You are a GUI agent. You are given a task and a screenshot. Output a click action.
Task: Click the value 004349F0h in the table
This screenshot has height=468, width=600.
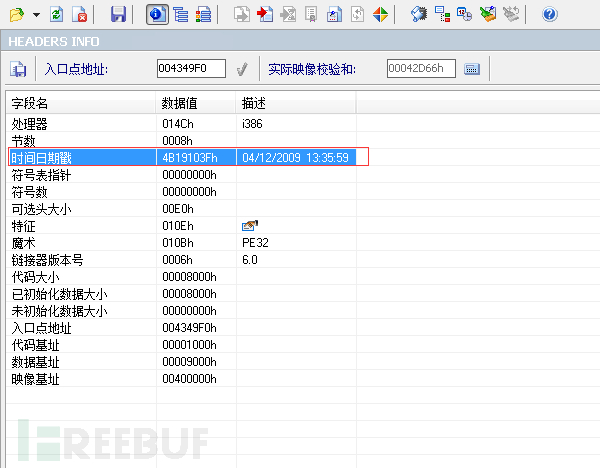pyautogui.click(x=189, y=328)
